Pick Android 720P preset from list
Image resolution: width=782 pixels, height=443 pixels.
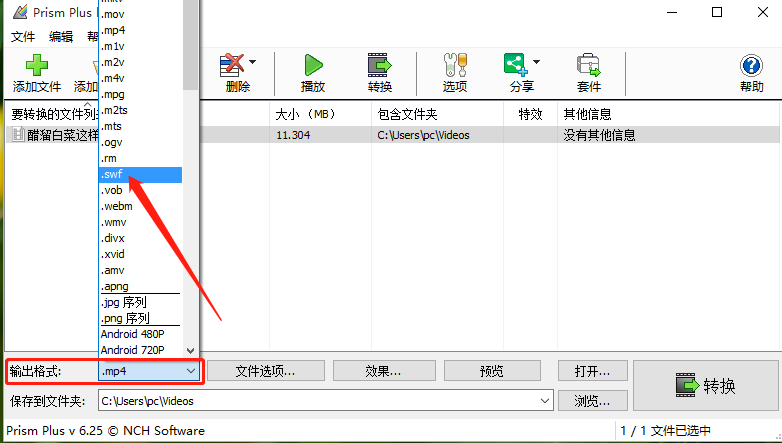[x=141, y=350]
